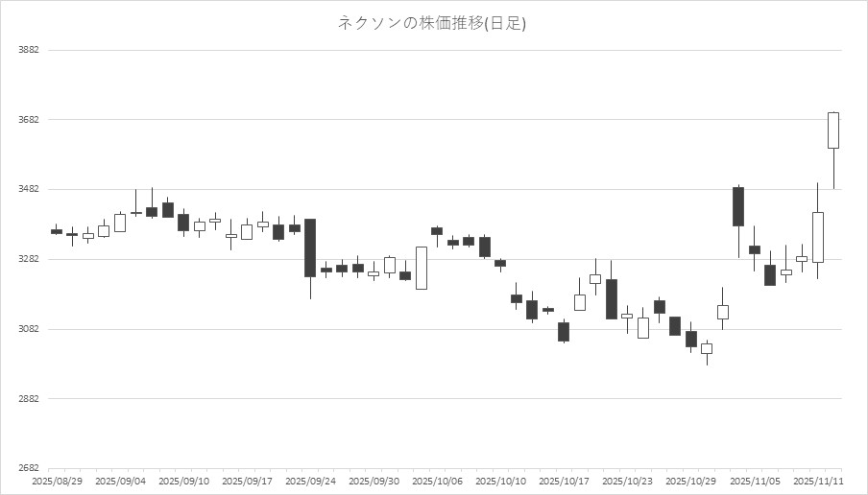
Task: Click the 2025/11/11 date label
Action: click(x=817, y=479)
